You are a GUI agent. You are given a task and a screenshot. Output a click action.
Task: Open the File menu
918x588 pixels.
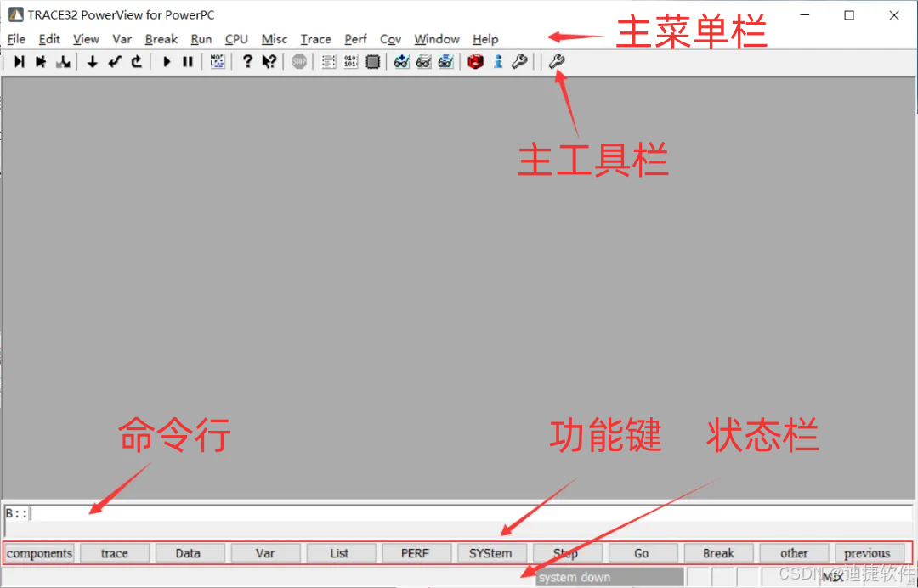click(x=16, y=39)
